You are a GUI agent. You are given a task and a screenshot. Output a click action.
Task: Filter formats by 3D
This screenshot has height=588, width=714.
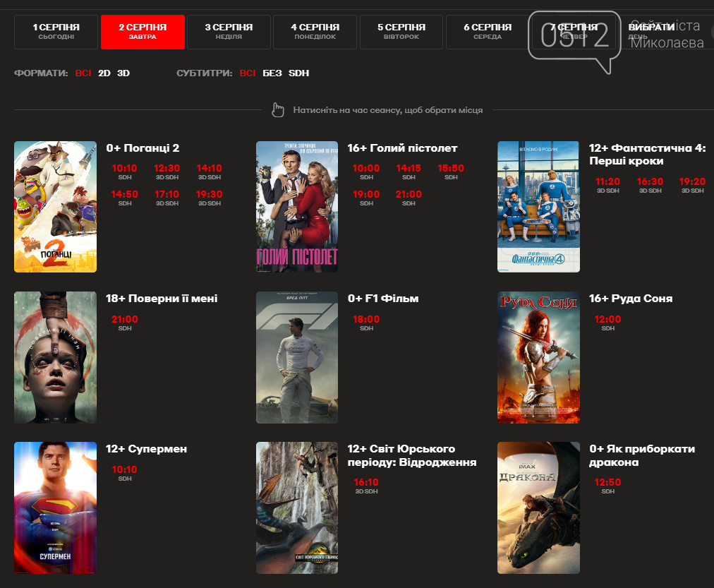(x=123, y=73)
